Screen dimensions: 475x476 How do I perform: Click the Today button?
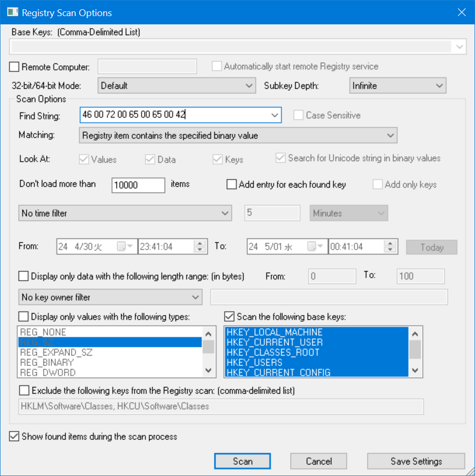431,247
